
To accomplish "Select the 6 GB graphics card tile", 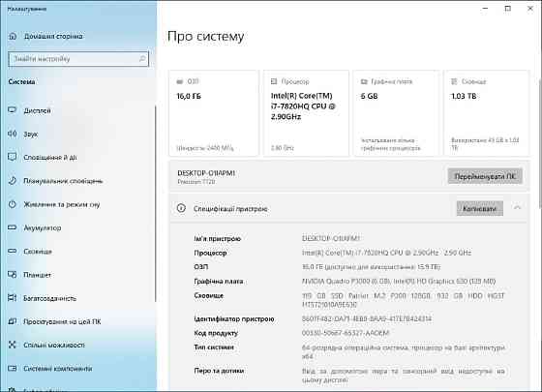I will click(396, 113).
